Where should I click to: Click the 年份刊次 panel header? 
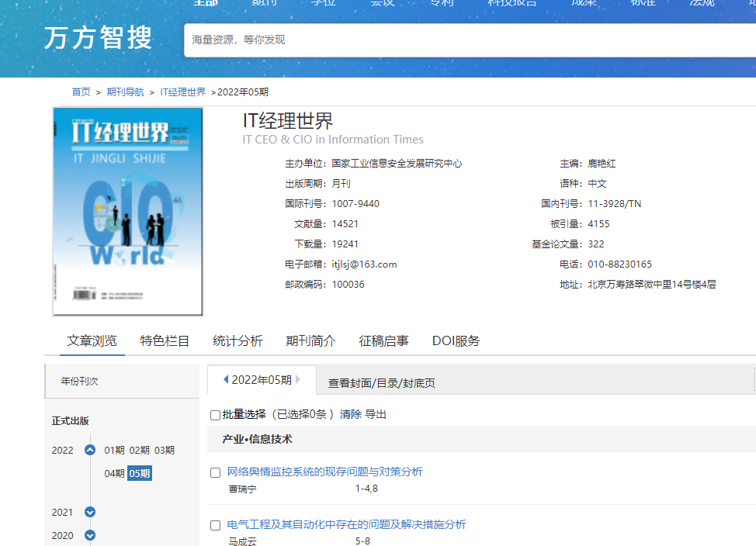tap(122, 381)
